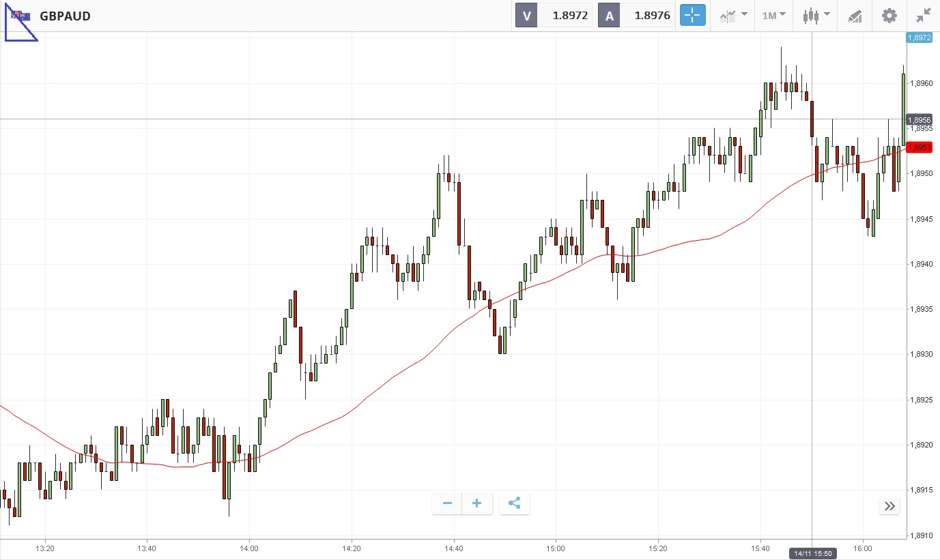This screenshot has width=940, height=560.
Task: Click the red 1.8953 moving average label
Action: 920,147
